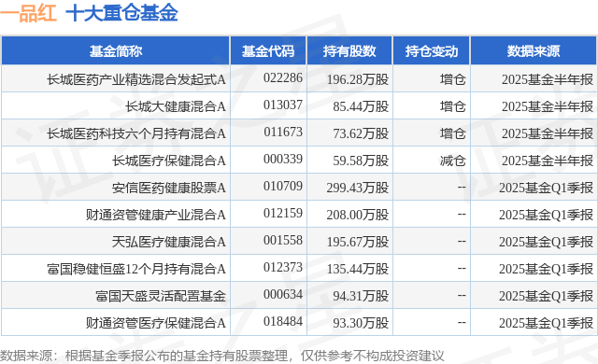Open fund 长城大健康混合A
598x364 pixels.
tap(176, 106)
